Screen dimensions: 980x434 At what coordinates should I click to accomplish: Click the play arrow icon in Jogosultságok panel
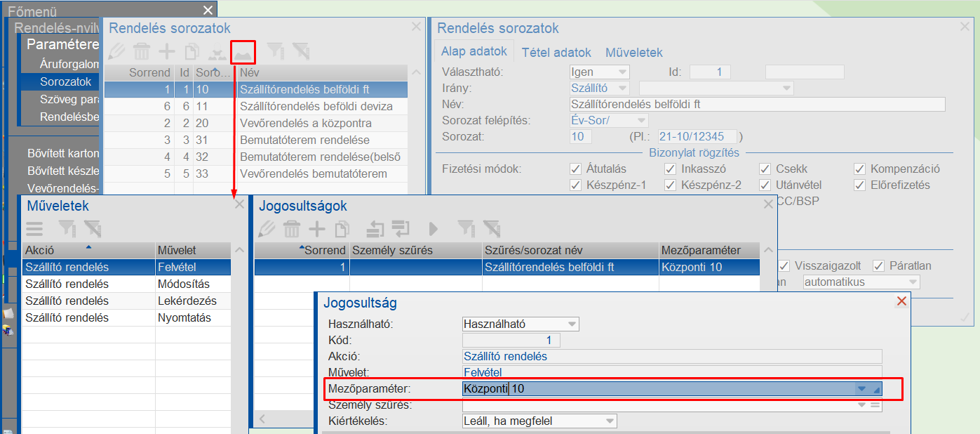[x=434, y=228]
